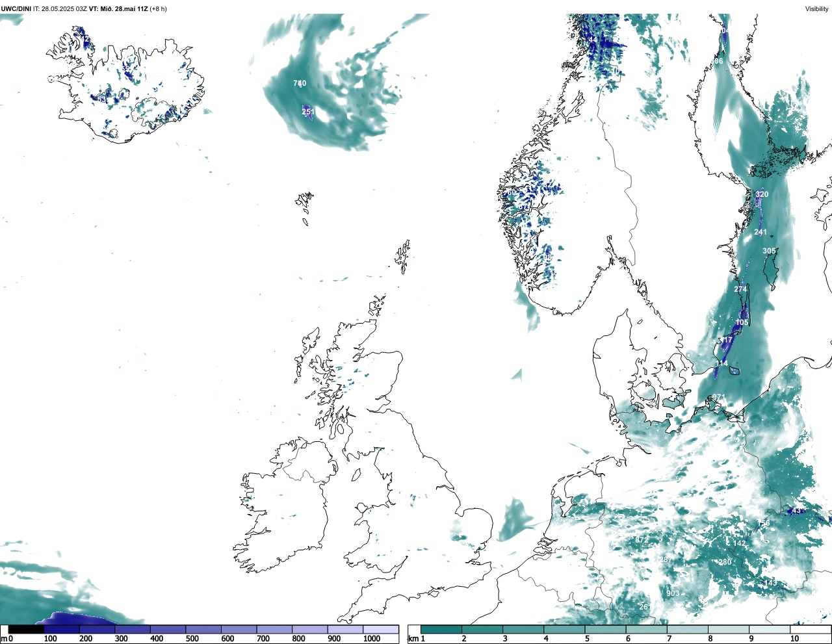832x644 pixels.
Task: Click the 7–8 km pale teal legend segment
Action: (688, 629)
